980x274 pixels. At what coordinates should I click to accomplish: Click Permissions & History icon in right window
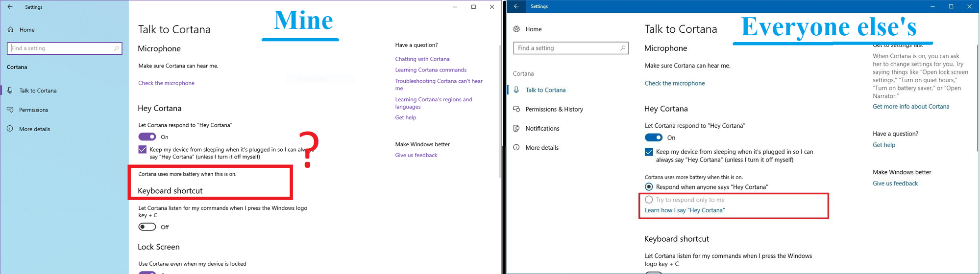tap(516, 109)
